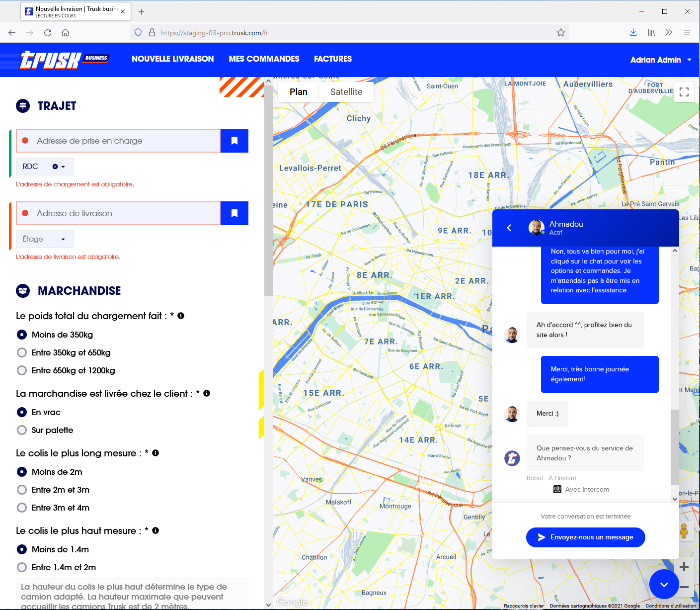Viewport: 700px width, 610px height.
Task: Collapse the Intercom chat launcher
Action: pyautogui.click(x=664, y=584)
